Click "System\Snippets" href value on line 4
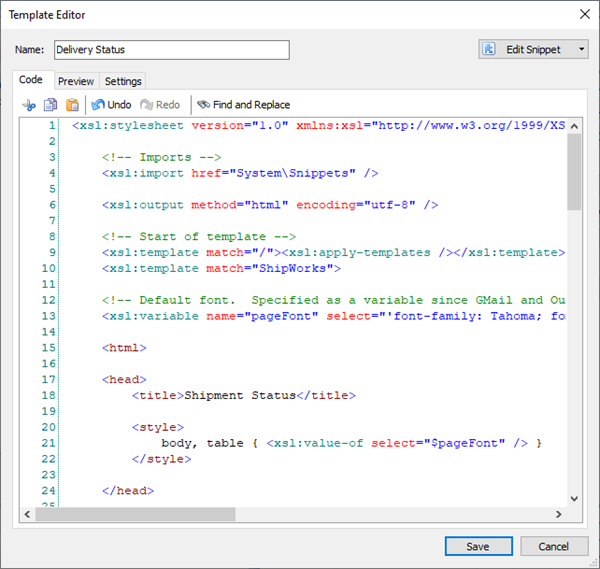The image size is (600, 569). [x=292, y=173]
